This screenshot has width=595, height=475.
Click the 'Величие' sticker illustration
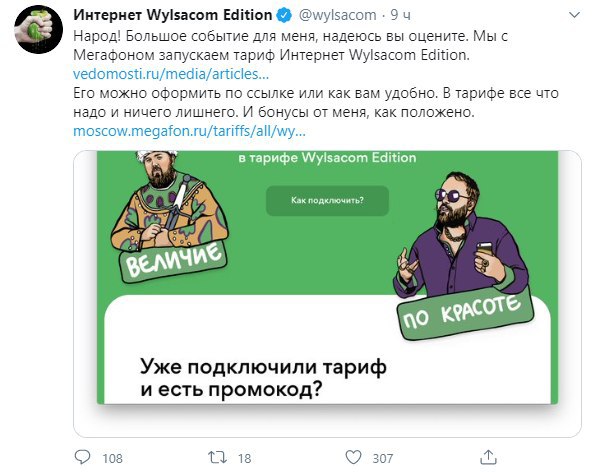(170, 218)
